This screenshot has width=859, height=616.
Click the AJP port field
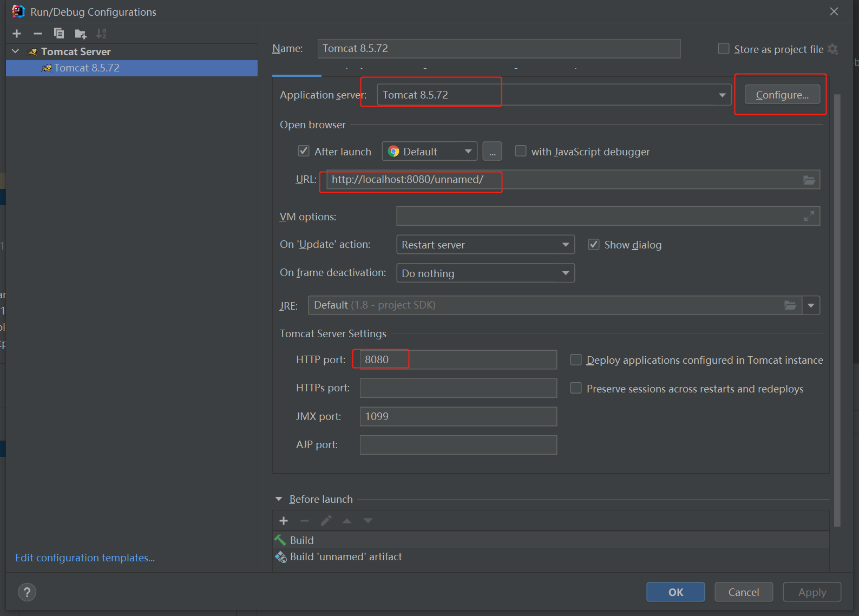point(458,445)
